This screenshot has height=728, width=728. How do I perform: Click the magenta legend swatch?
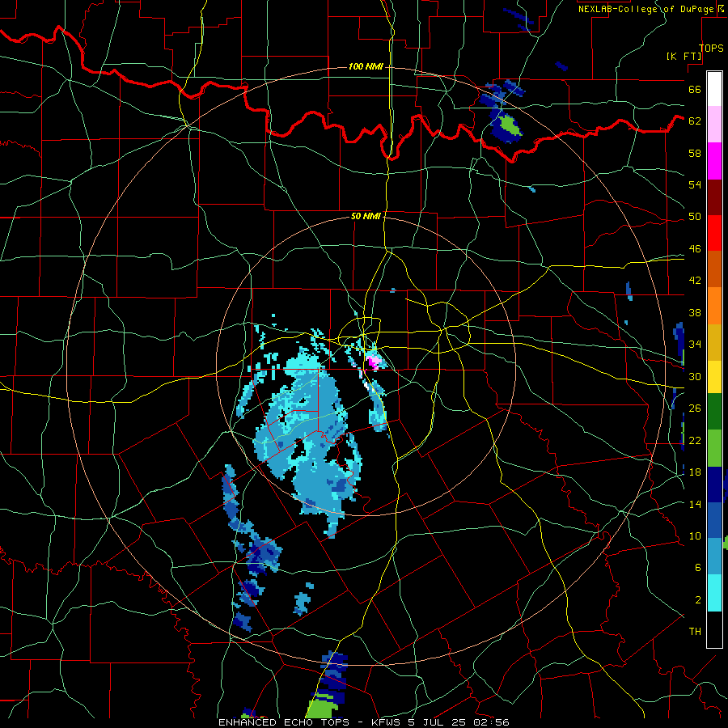(714, 161)
